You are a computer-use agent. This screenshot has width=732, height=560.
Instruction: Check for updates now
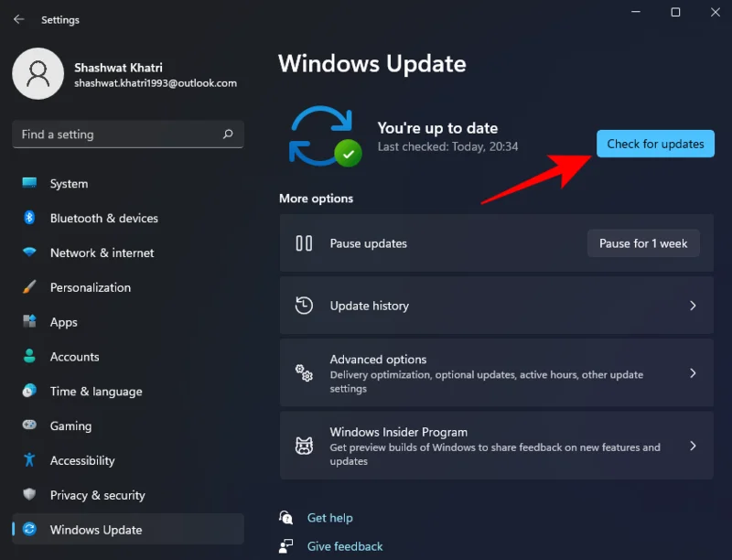655,144
